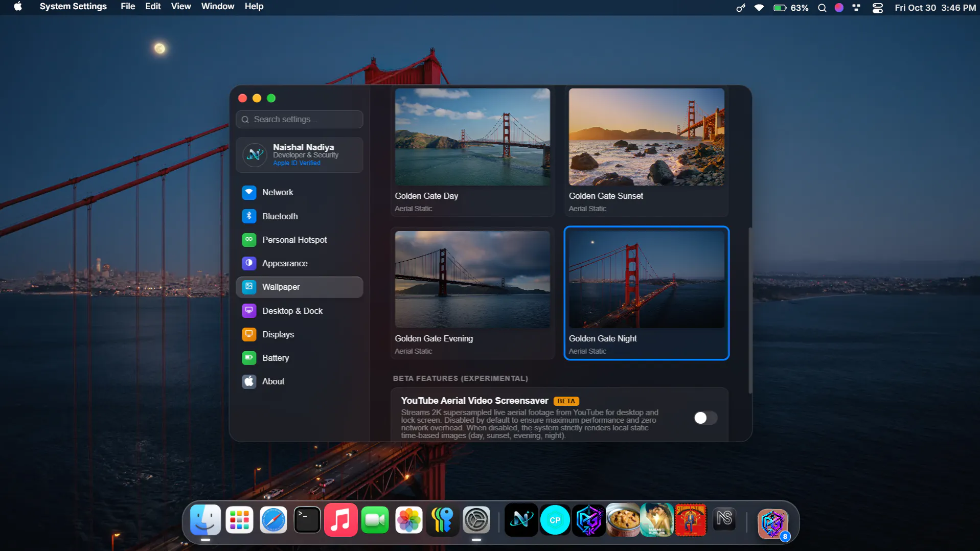Open Spotlight search in the menu bar
The width and height of the screenshot is (980, 551).
[x=822, y=8]
